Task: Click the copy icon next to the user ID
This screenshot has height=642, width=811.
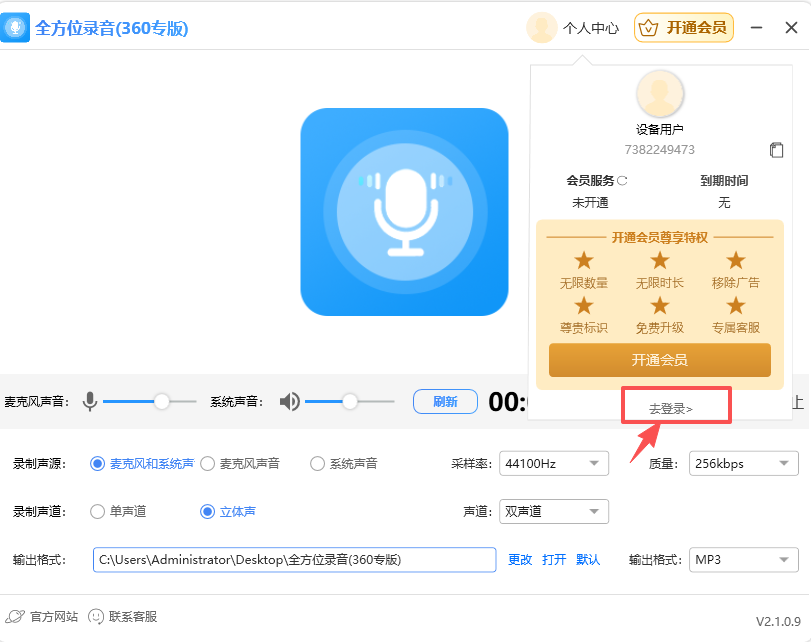Action: (776, 150)
